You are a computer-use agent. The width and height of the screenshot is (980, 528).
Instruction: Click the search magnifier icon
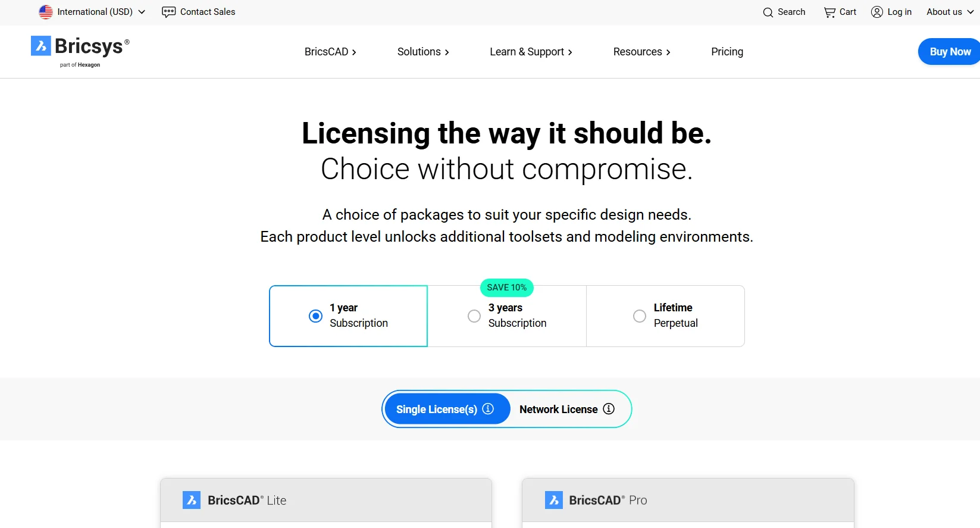768,13
